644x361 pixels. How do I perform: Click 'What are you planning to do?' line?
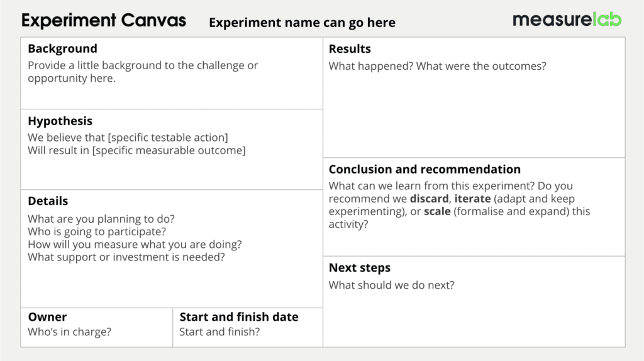(101, 219)
